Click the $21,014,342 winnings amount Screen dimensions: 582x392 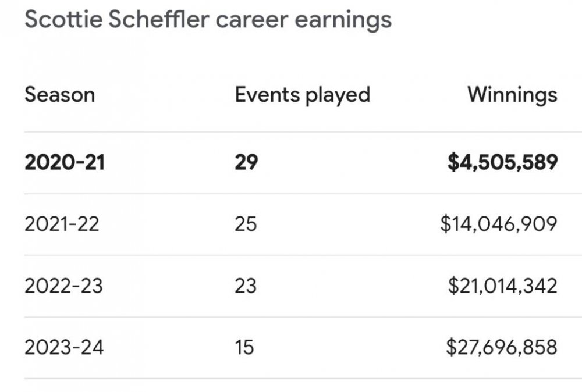[503, 286]
